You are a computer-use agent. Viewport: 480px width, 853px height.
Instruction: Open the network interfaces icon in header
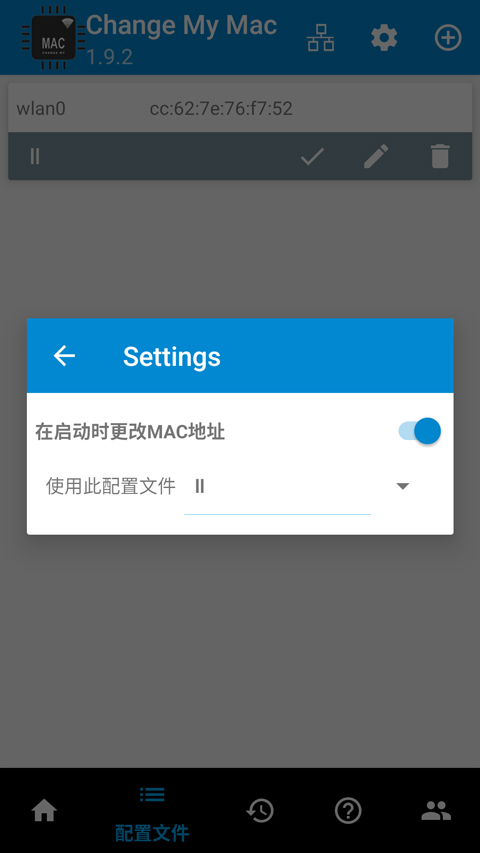point(321,39)
